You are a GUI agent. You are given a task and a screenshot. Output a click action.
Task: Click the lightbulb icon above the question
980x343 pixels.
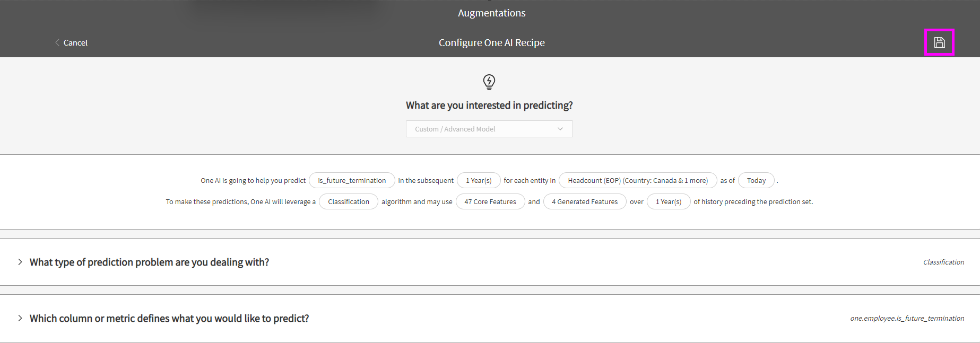489,82
